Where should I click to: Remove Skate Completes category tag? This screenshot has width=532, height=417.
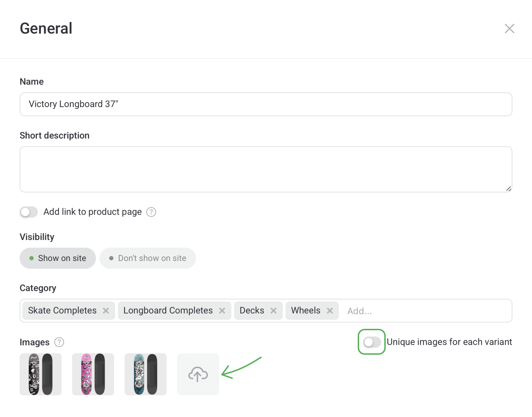tap(106, 311)
